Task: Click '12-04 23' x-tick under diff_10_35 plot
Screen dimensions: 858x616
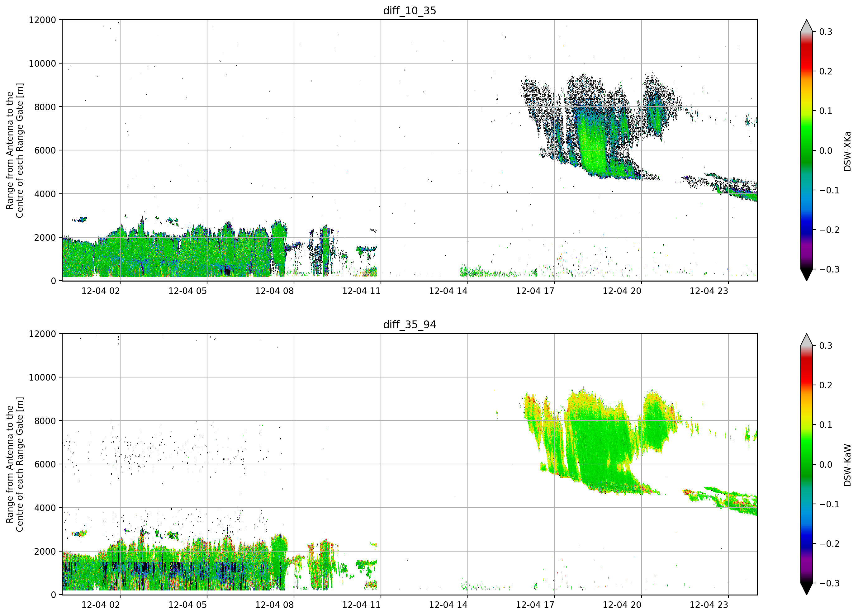Action: [x=709, y=291]
